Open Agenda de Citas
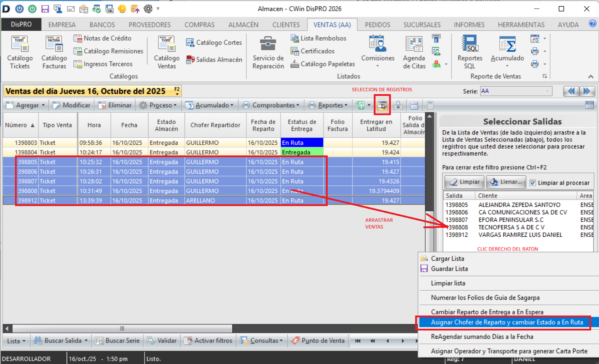This screenshot has width=599, height=364. click(x=414, y=45)
